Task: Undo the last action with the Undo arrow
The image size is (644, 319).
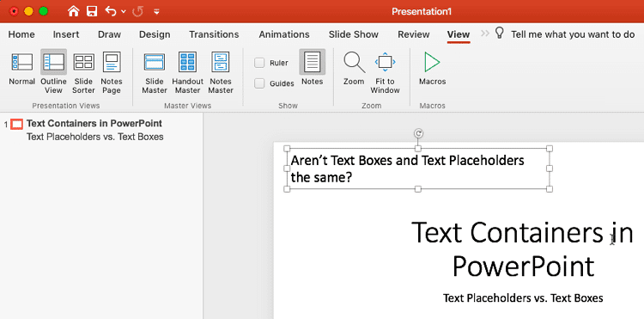Action: (x=111, y=11)
